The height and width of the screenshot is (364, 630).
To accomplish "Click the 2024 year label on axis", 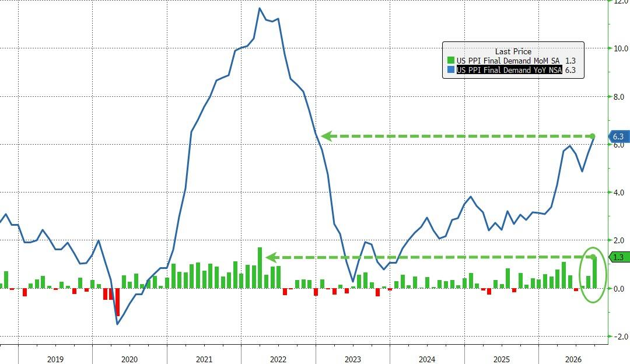I will click(x=426, y=359).
